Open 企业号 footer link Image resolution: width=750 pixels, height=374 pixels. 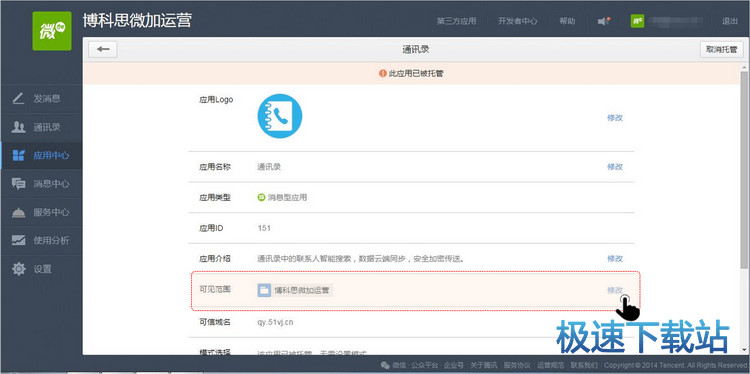[453, 365]
